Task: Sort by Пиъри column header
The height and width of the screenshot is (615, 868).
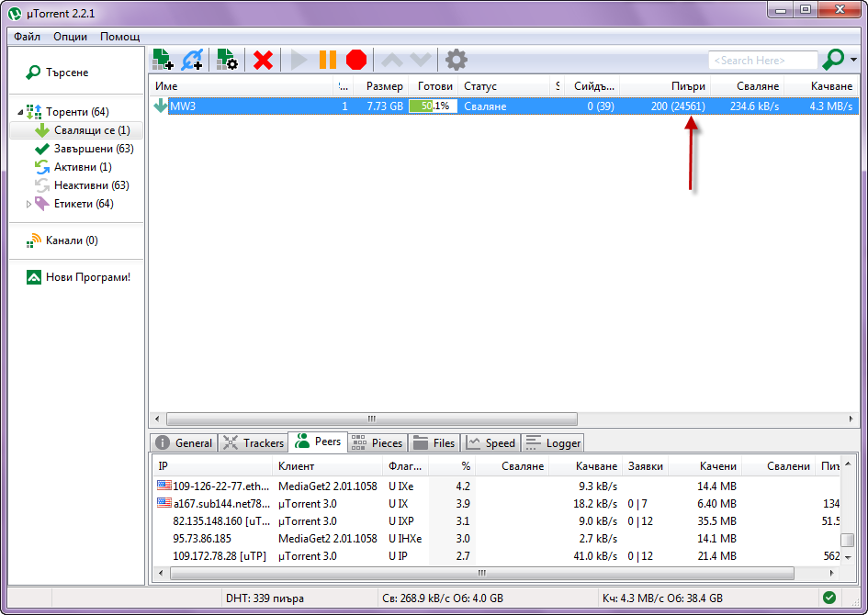Action: [x=665, y=86]
